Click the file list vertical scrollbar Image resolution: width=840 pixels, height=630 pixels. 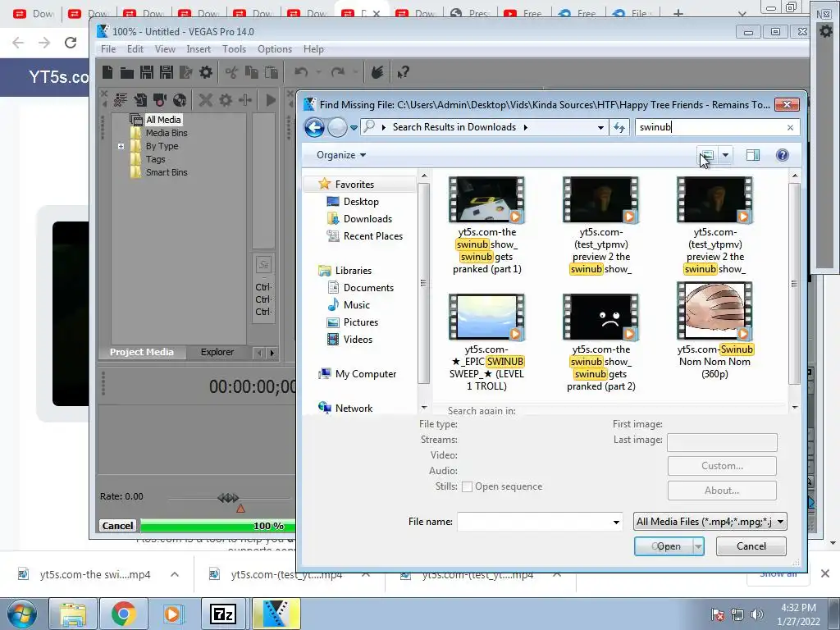pos(794,283)
